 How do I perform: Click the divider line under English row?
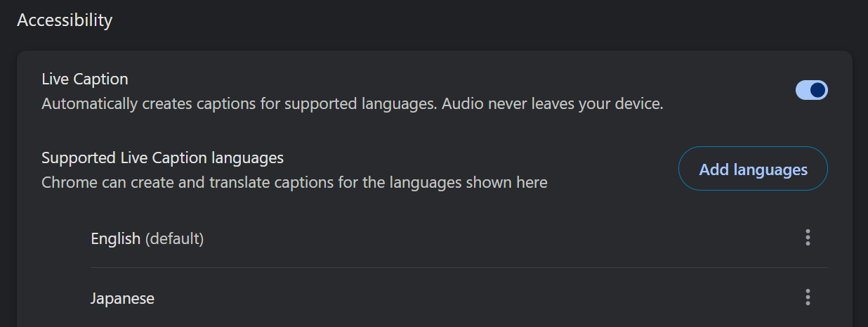(x=459, y=267)
